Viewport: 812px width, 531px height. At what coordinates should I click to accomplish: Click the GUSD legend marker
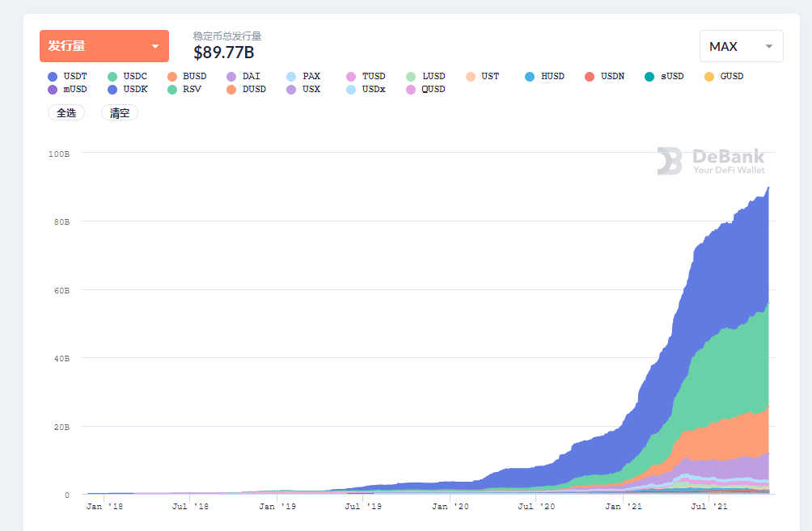(x=709, y=77)
